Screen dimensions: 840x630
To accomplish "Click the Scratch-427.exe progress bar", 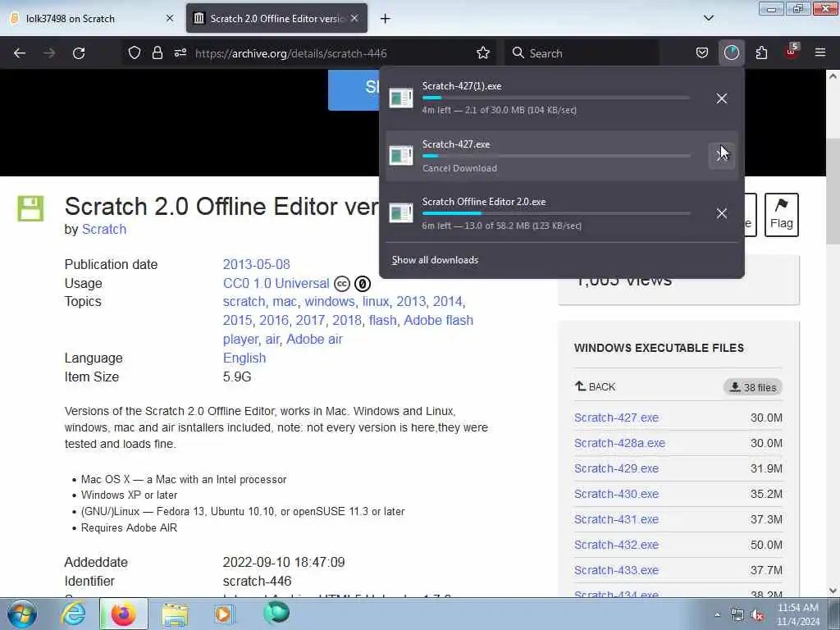I will pyautogui.click(x=556, y=156).
